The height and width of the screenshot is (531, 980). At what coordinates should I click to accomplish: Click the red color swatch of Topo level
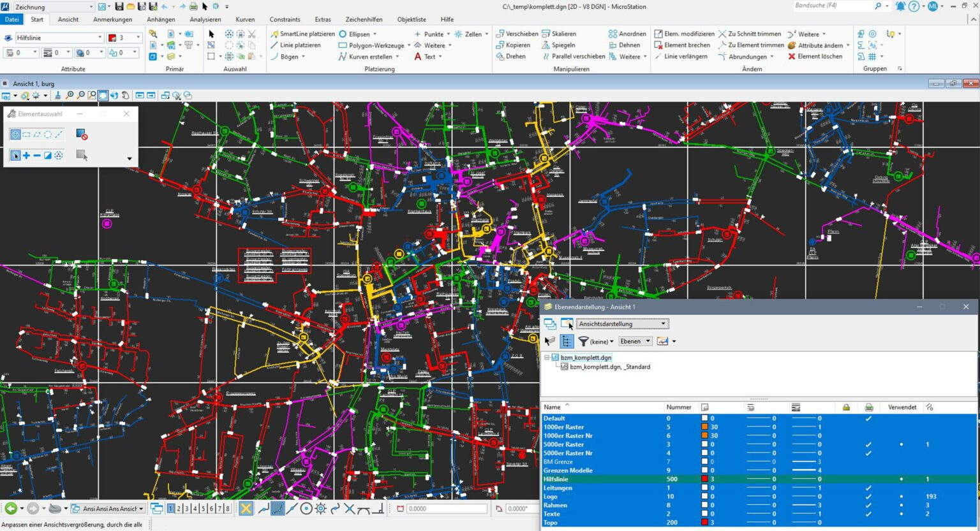[704, 523]
